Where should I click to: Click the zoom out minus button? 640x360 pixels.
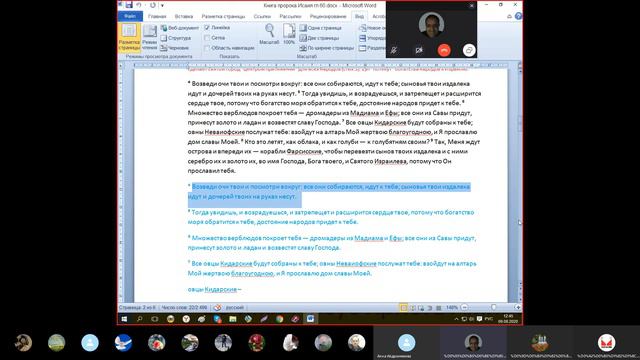click(464, 307)
